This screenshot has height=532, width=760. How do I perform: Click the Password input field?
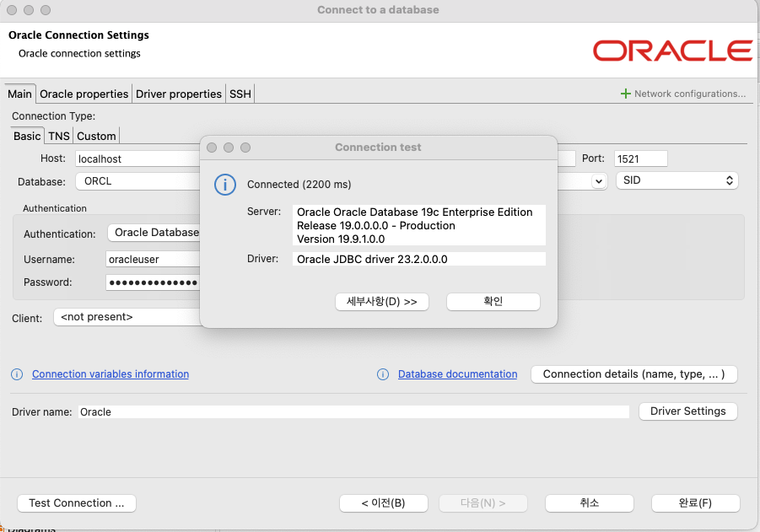[x=153, y=282]
